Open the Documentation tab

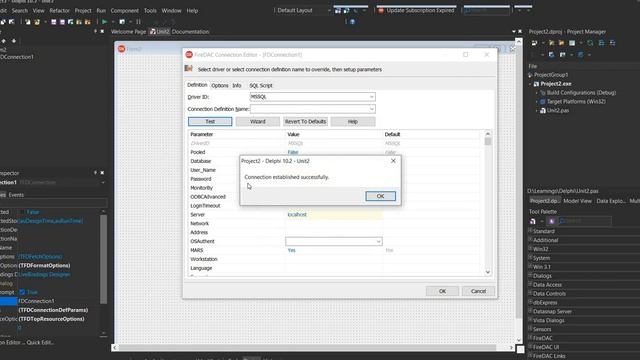(190, 31)
